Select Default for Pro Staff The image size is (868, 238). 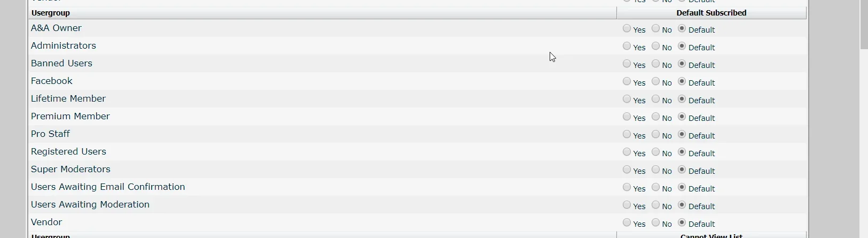[x=682, y=134]
